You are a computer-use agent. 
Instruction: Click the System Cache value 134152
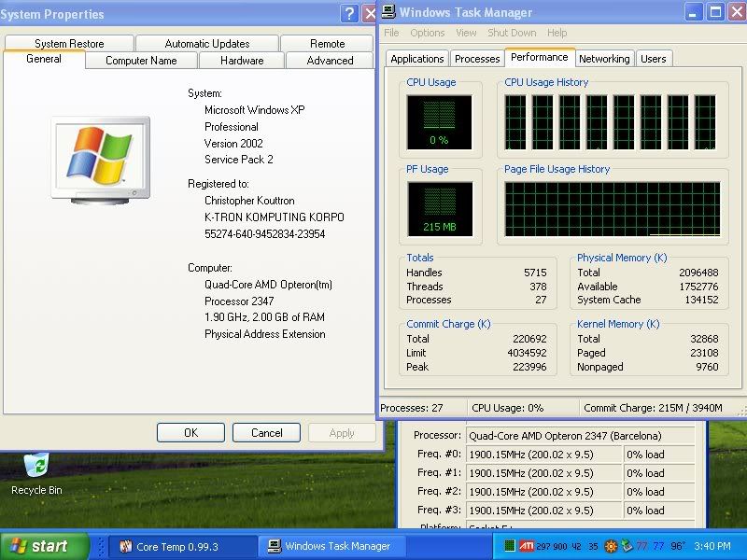(x=701, y=300)
